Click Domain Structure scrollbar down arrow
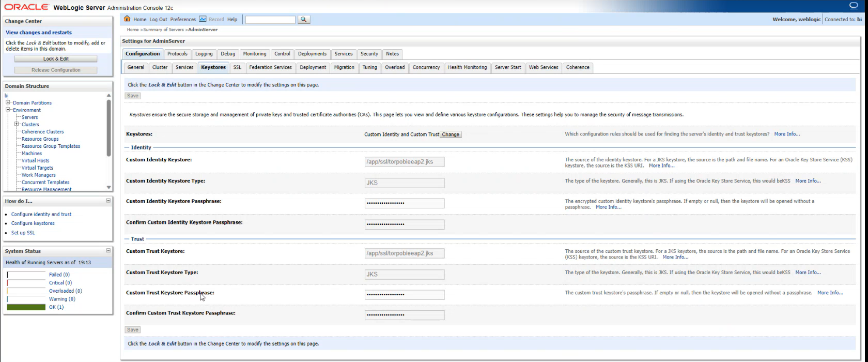Image resolution: width=868 pixels, height=362 pixels. click(109, 187)
